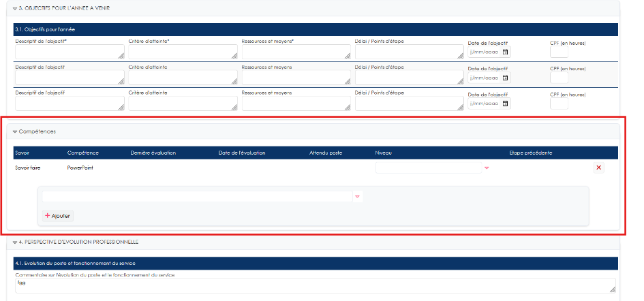
Task: Click the first row CPF (en heures) box
Action: 559,52
